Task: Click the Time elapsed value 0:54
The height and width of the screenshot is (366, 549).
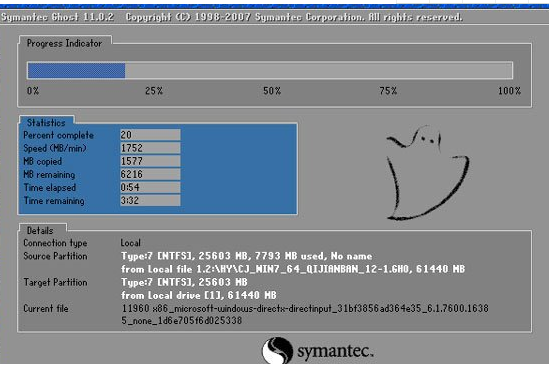Action: pyautogui.click(x=150, y=187)
